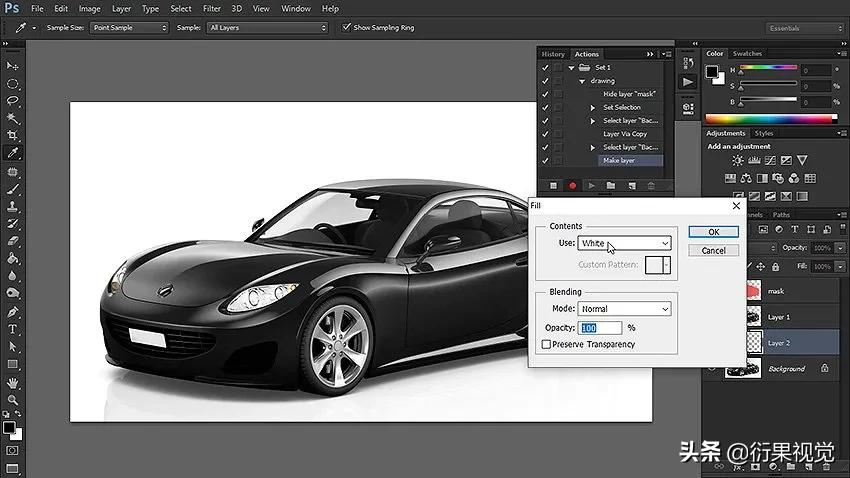Image resolution: width=850 pixels, height=478 pixels.
Task: Collapse the Set 1 action folder
Action: (572, 68)
